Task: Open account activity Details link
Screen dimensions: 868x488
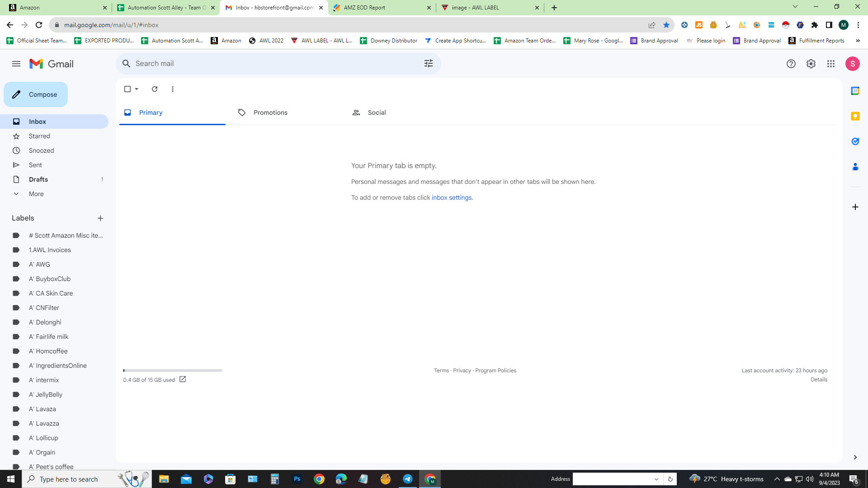Action: point(819,380)
